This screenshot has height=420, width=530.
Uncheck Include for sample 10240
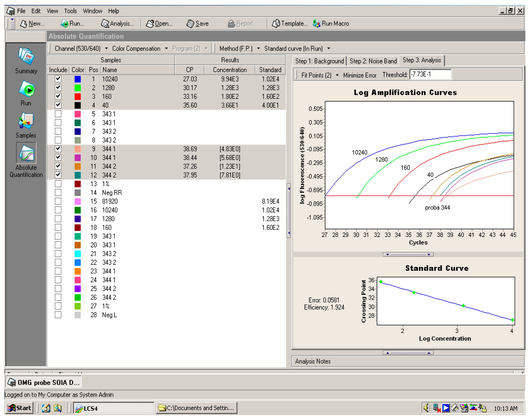coord(58,79)
